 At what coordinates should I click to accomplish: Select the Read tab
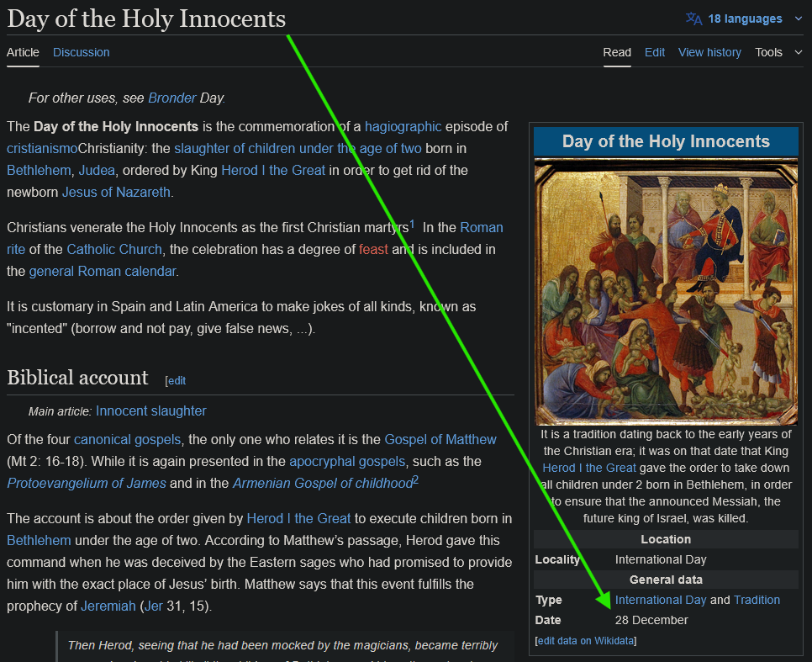[x=617, y=52]
